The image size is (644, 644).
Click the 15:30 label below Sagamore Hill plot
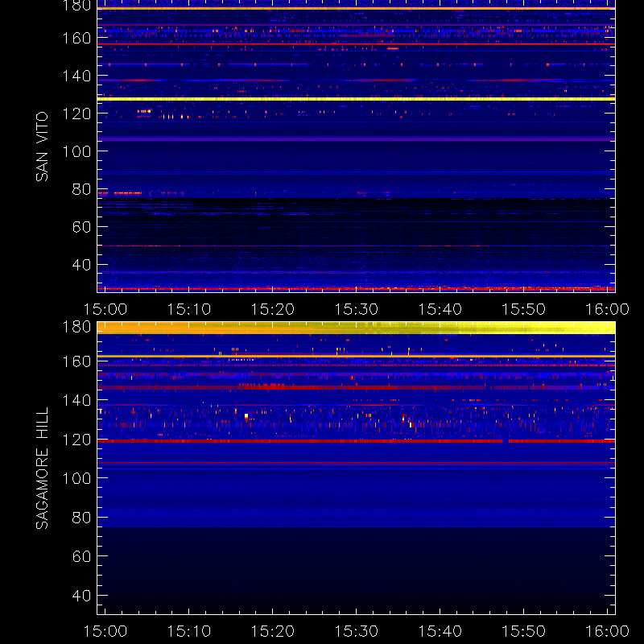point(356,631)
